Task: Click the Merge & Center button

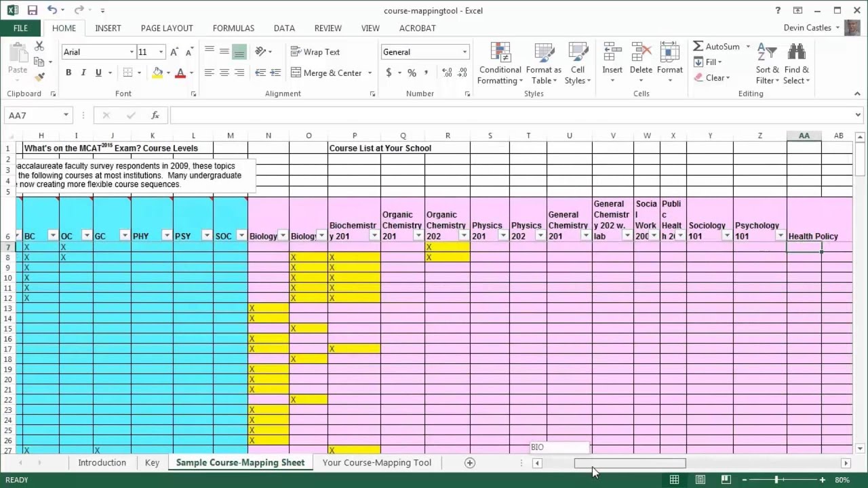Action: (x=327, y=73)
